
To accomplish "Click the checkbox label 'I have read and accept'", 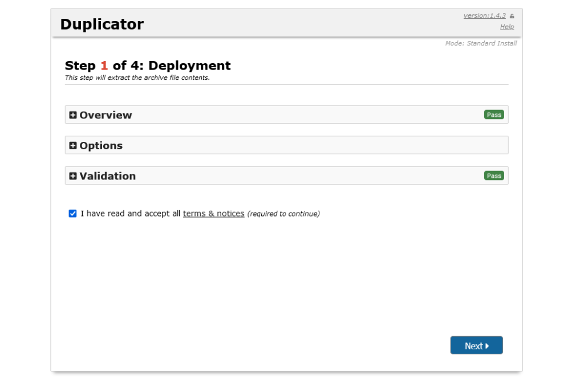I will [125, 213].
